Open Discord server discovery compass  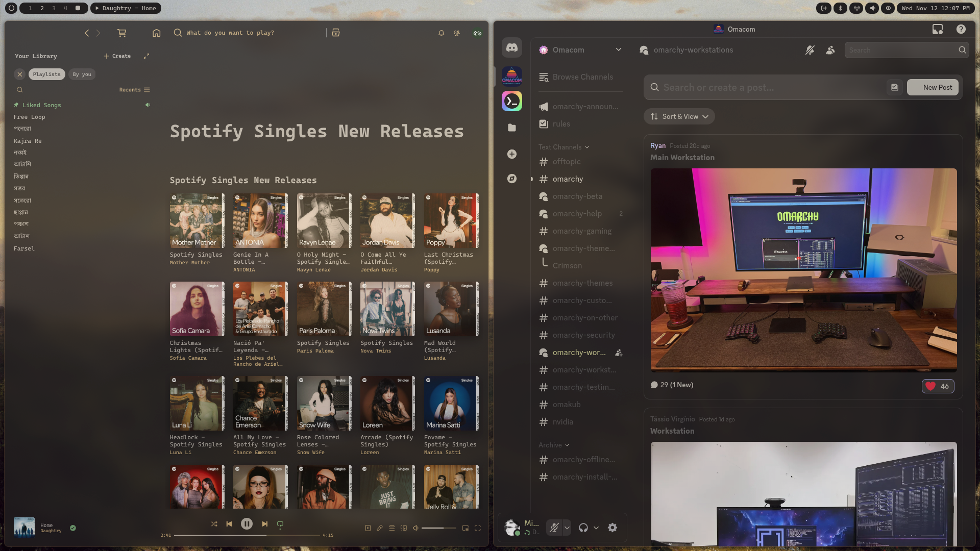(511, 179)
